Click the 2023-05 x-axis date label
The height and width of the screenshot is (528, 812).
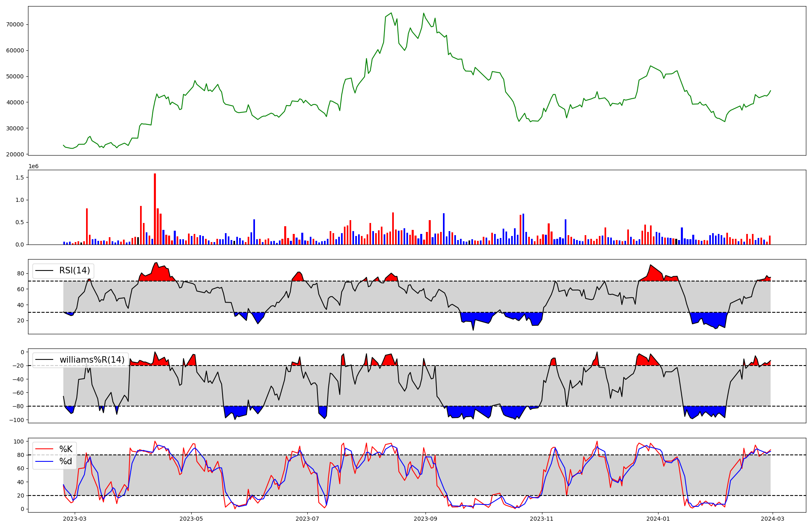[x=191, y=519]
